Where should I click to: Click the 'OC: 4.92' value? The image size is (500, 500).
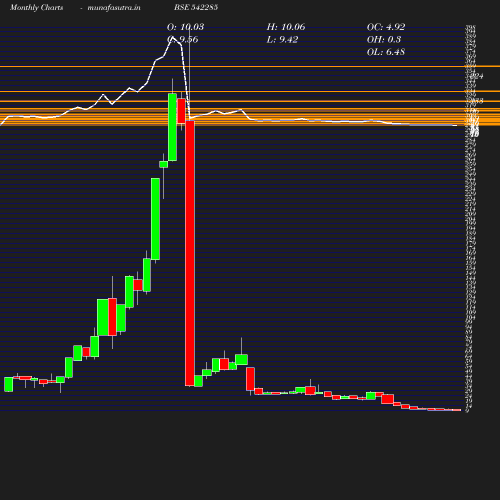[x=386, y=27]
